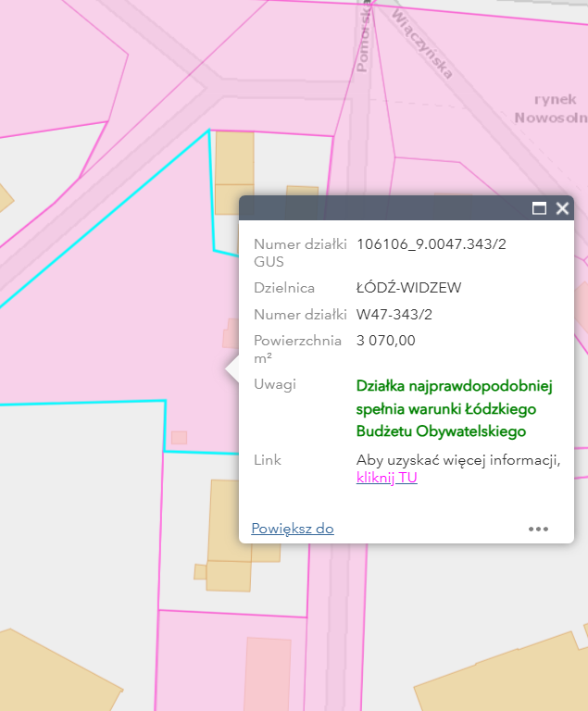
Task: Click the 'Powiększ do' zoom link
Action: [x=292, y=529]
